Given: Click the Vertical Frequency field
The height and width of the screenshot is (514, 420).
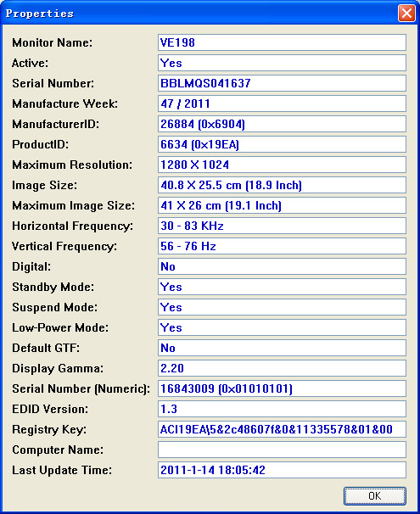Looking at the screenshot, I should point(282,246).
